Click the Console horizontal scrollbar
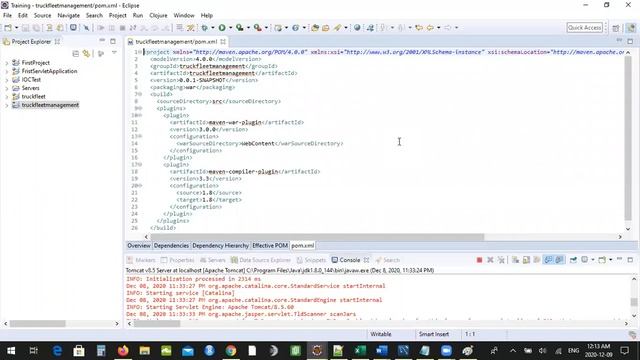640x360 pixels. pos(157,324)
